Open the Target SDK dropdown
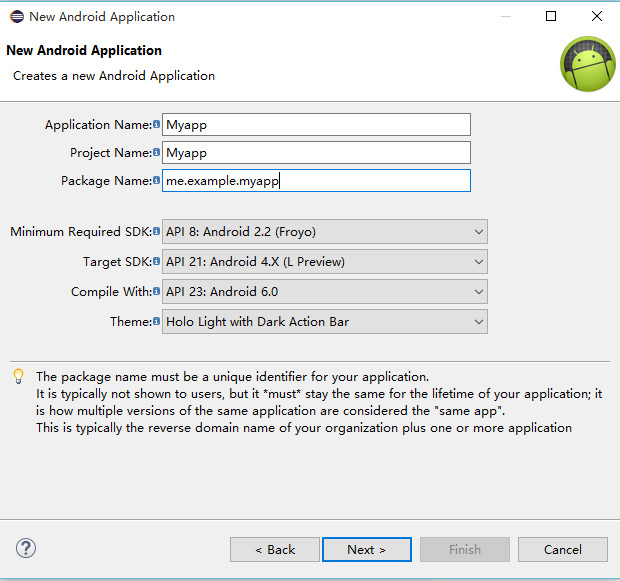620x581 pixels. pos(325,261)
